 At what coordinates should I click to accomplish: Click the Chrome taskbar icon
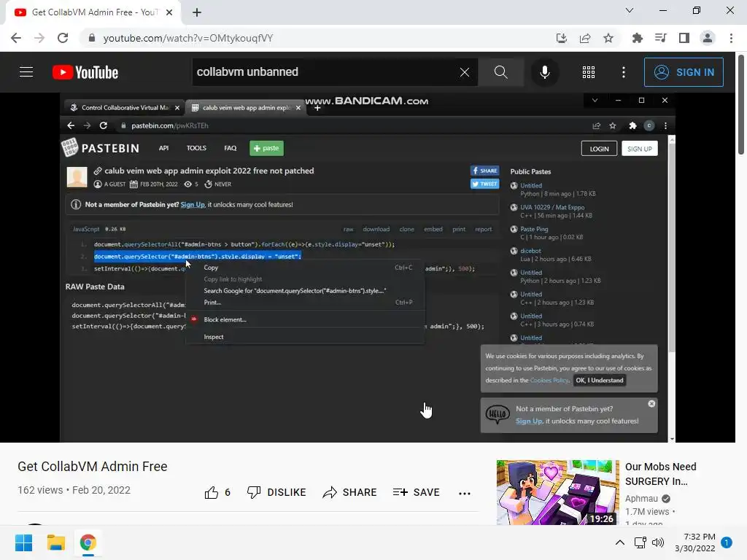click(x=88, y=542)
